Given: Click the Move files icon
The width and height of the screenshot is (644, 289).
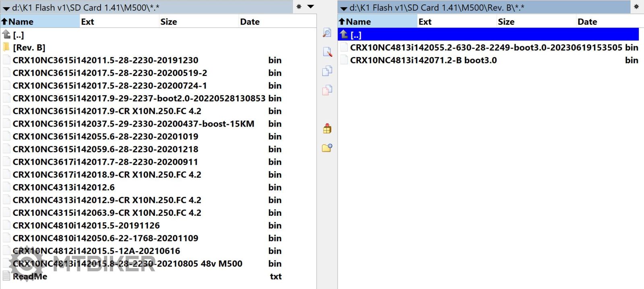Looking at the screenshot, I should (x=327, y=90).
